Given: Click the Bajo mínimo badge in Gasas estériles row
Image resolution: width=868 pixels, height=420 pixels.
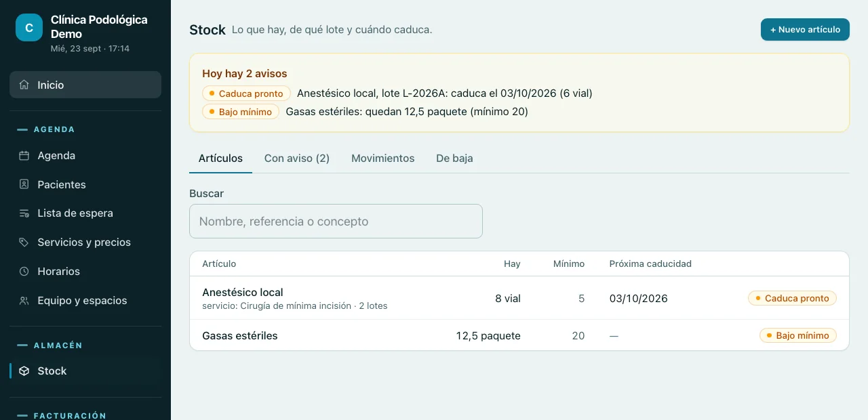Looking at the screenshot, I should click(x=798, y=335).
